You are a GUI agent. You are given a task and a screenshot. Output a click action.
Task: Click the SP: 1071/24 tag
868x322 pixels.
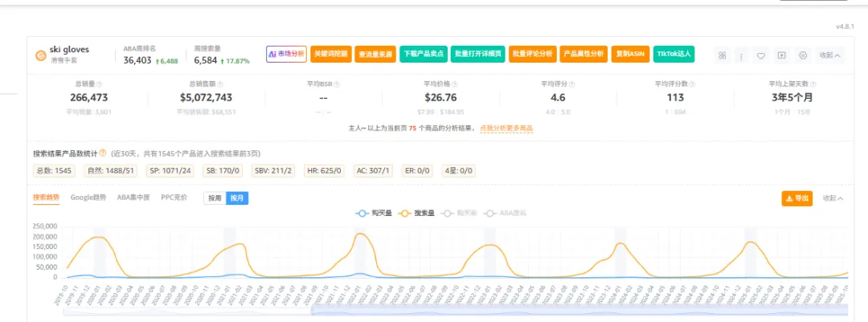pos(170,171)
